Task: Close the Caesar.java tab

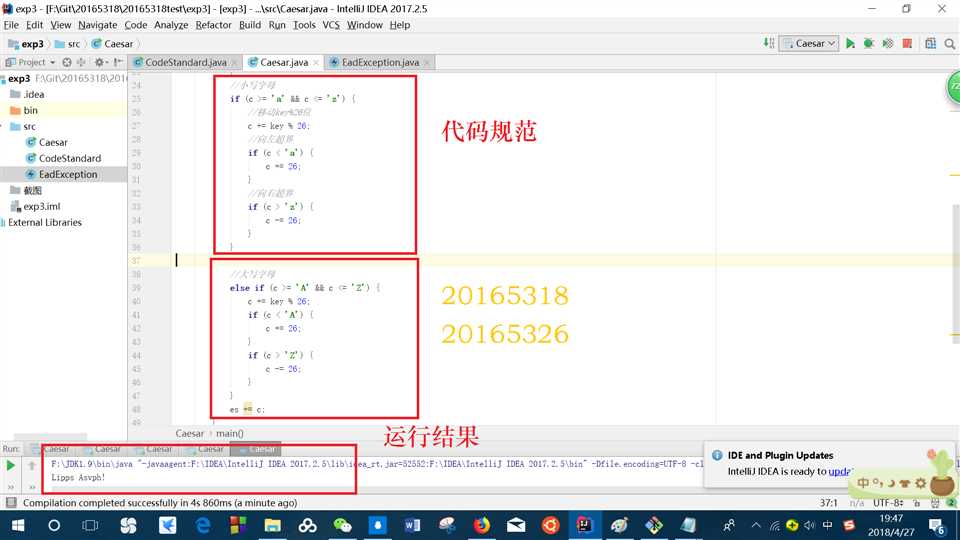Action: (x=316, y=62)
